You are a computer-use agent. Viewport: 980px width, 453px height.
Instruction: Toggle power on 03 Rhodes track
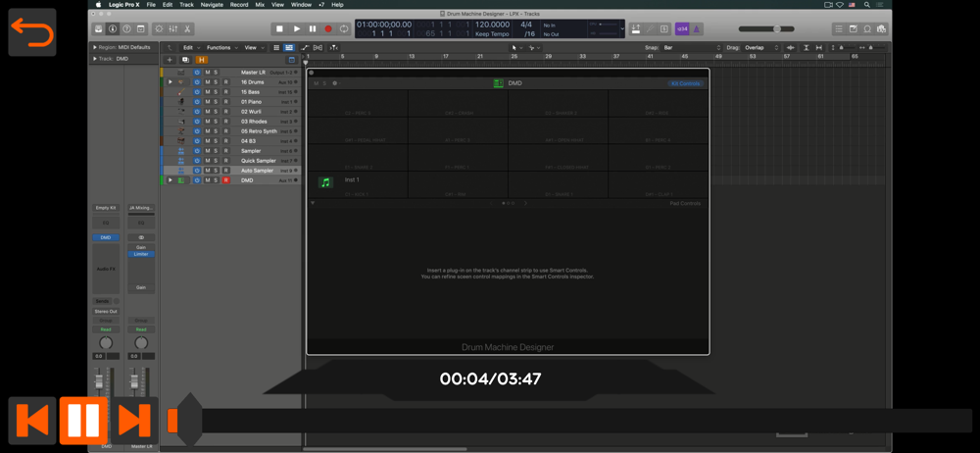pos(197,122)
